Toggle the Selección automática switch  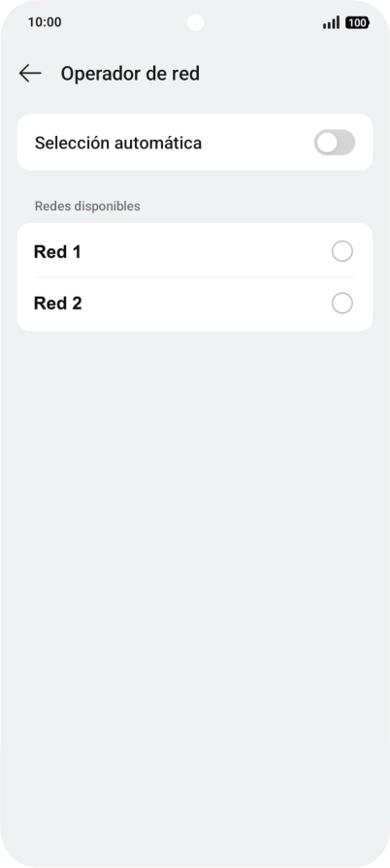335,143
